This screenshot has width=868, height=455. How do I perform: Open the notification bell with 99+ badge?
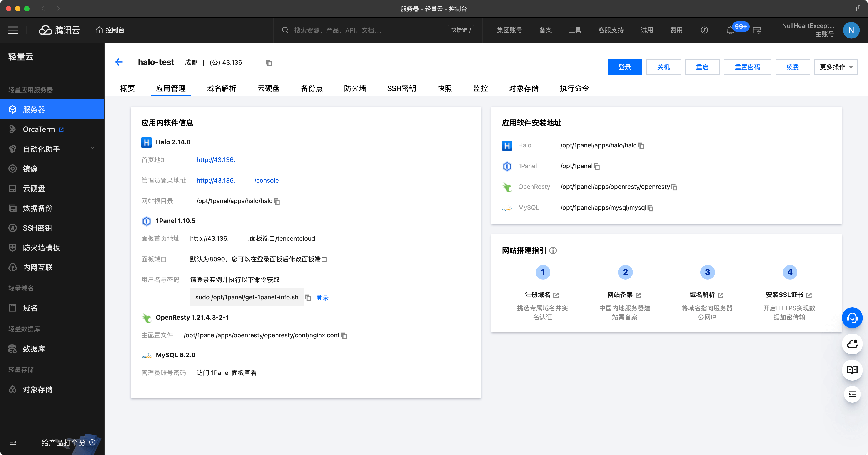click(730, 30)
